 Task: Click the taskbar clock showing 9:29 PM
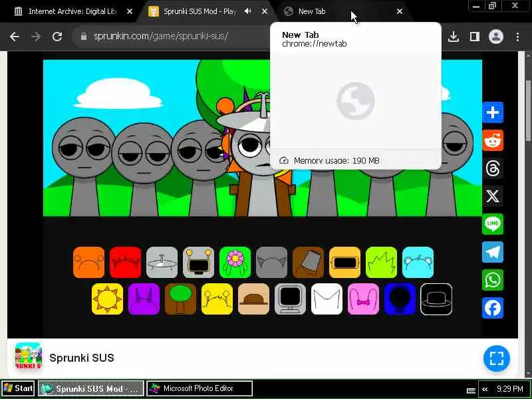(x=510, y=389)
